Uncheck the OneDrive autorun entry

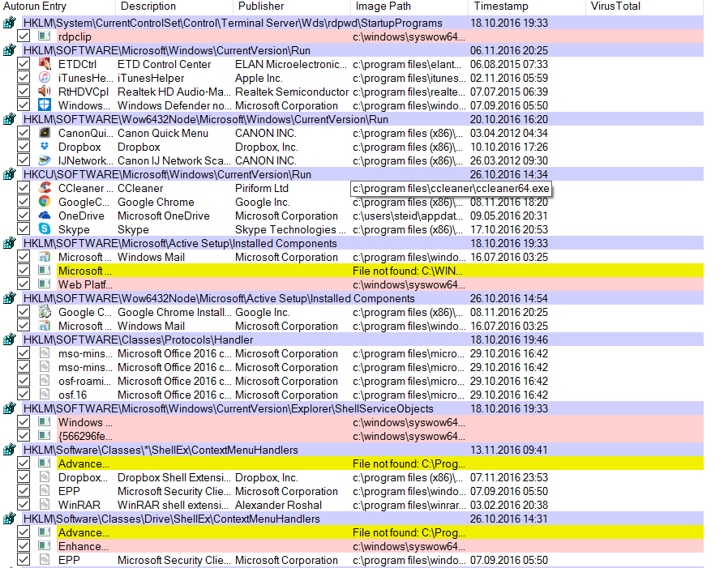pos(24,216)
